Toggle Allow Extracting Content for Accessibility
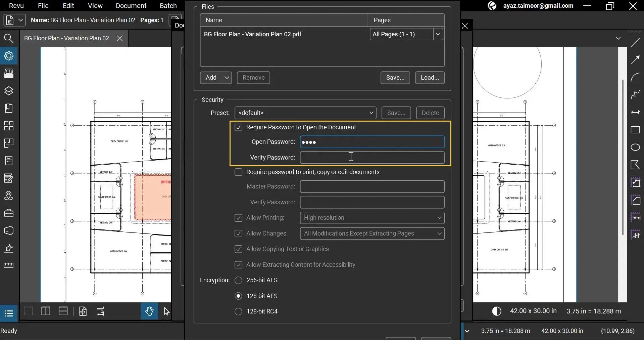644x340 pixels. pyautogui.click(x=238, y=265)
